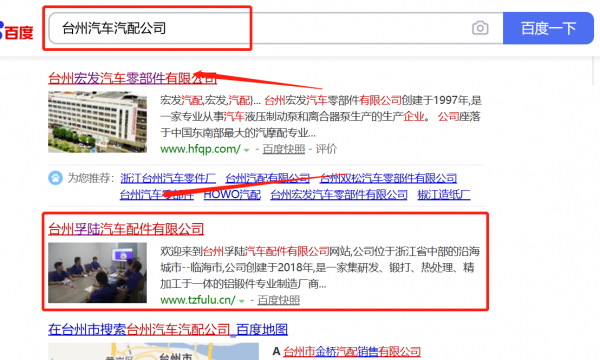Open the 百度地图 search result link
This screenshot has height=360, width=600.
[168, 329]
